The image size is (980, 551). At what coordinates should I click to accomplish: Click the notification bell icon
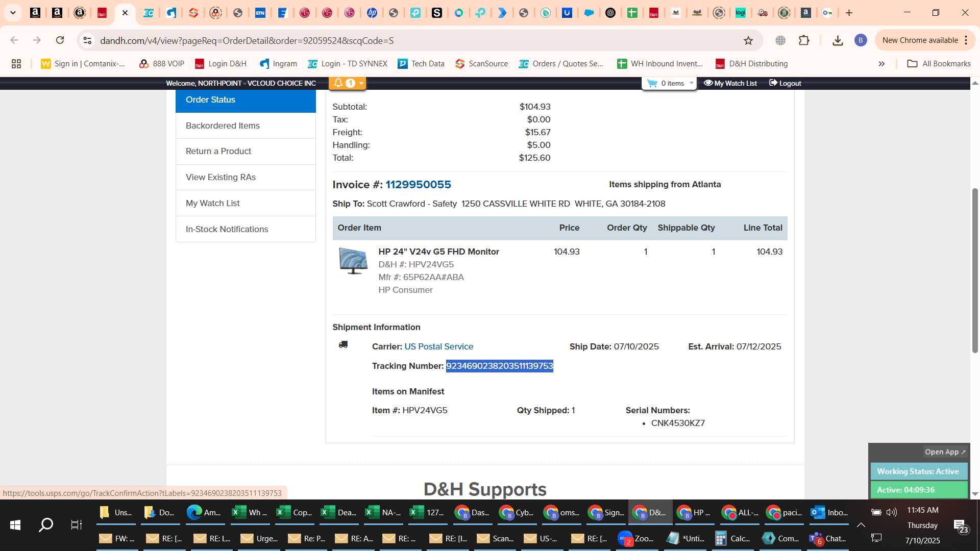click(x=338, y=83)
